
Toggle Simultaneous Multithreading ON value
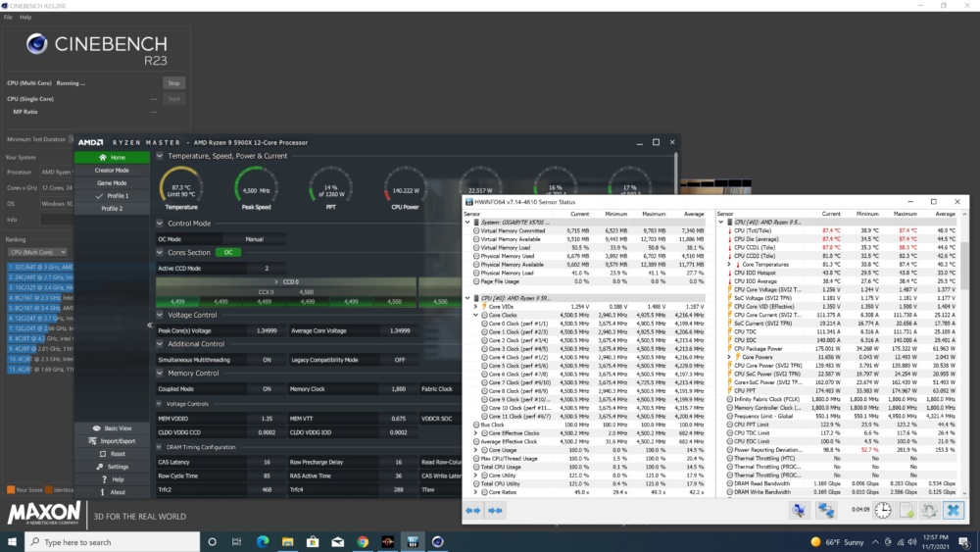click(267, 360)
